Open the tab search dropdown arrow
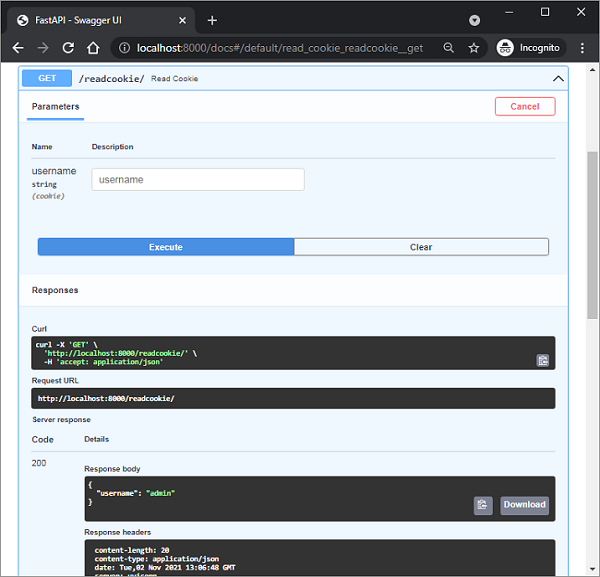Viewport: 600px width, 577px height. point(474,20)
